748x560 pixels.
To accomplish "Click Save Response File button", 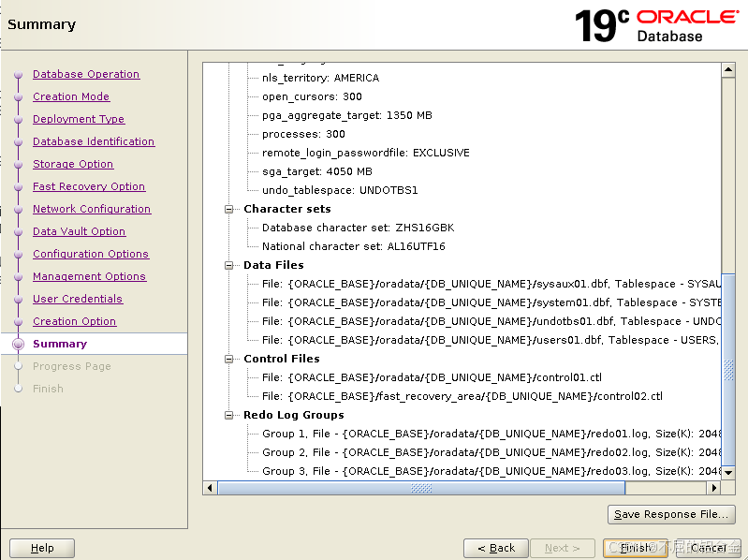I will [671, 514].
